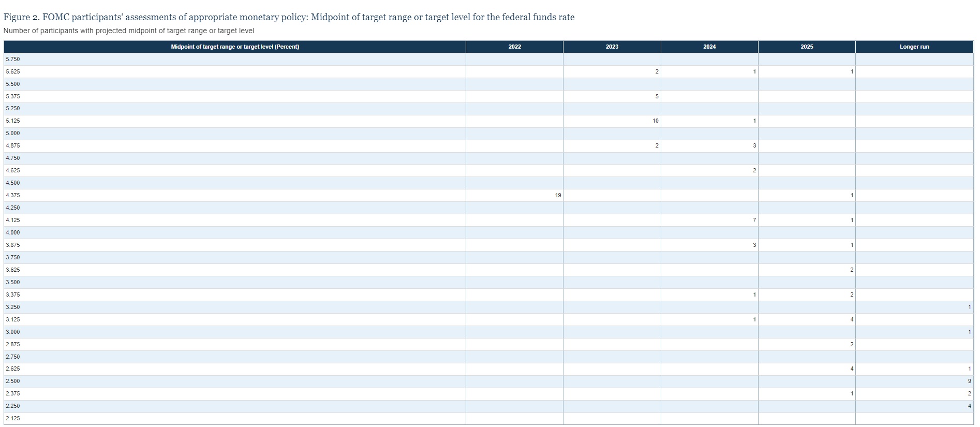Click the 2.125 row label
Image resolution: width=980 pixels, height=427 pixels.
pos(13,418)
